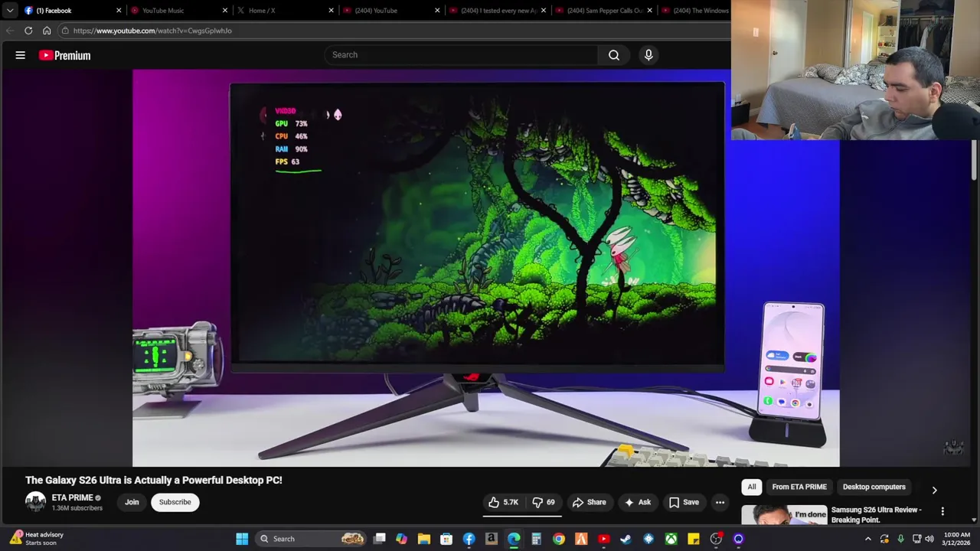Open the Ask AI button
Viewport: 980px width, 551px height.
click(638, 502)
